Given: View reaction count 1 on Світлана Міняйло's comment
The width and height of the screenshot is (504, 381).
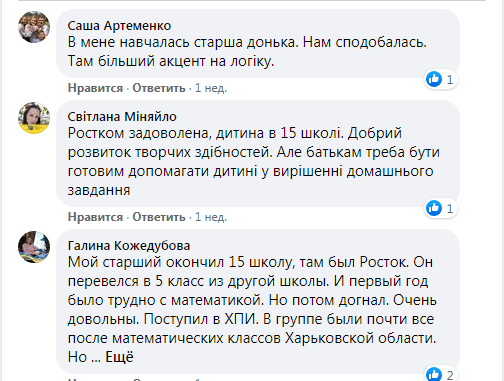Looking at the screenshot, I should pyautogui.click(x=450, y=209).
